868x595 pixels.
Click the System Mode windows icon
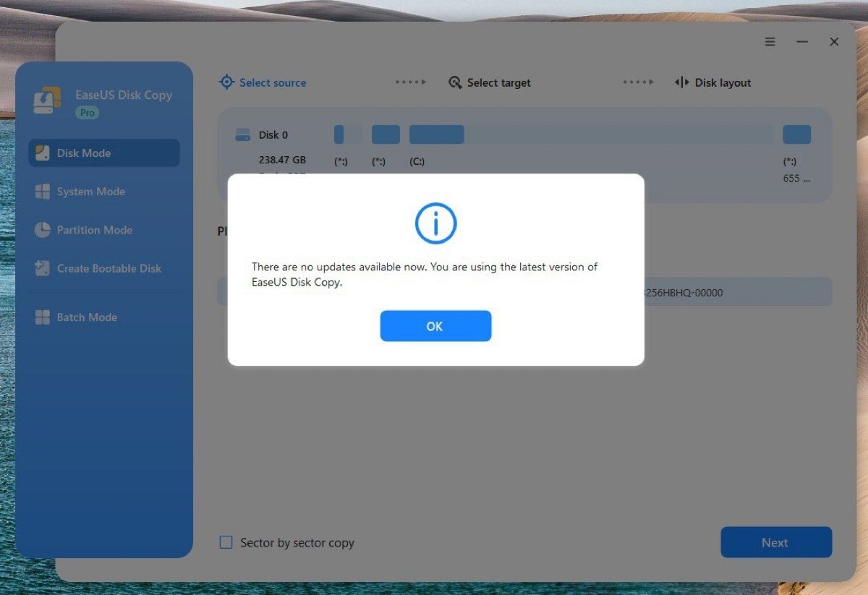click(43, 192)
